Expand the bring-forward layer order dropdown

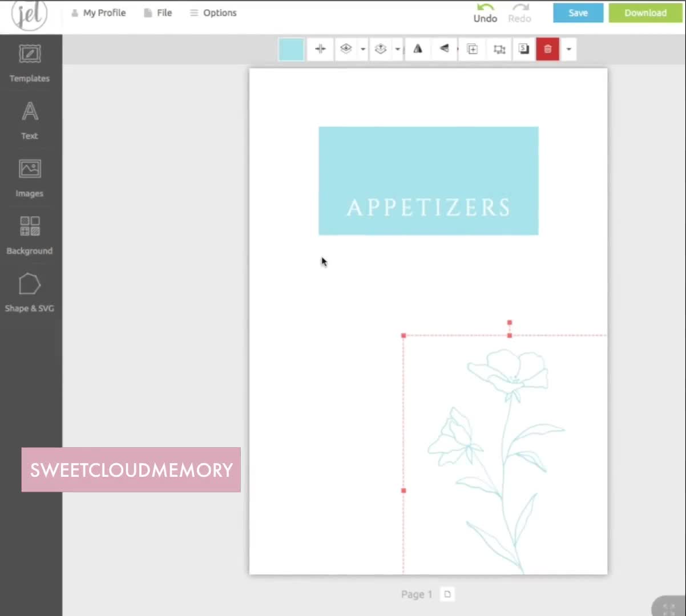(397, 49)
